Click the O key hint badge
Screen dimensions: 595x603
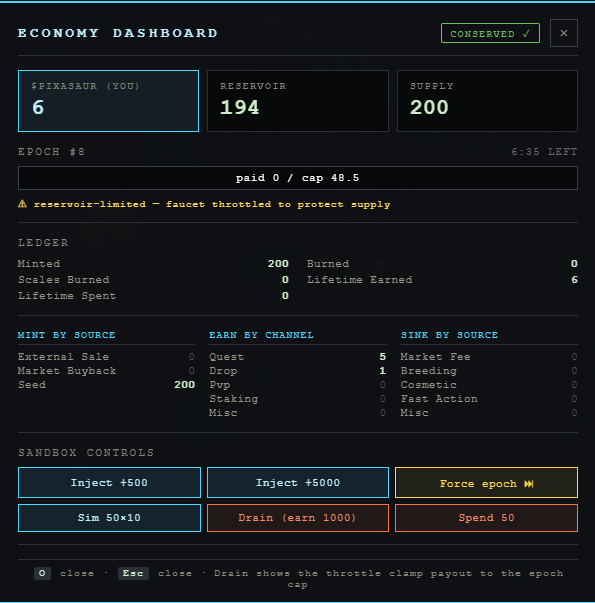tap(42, 573)
